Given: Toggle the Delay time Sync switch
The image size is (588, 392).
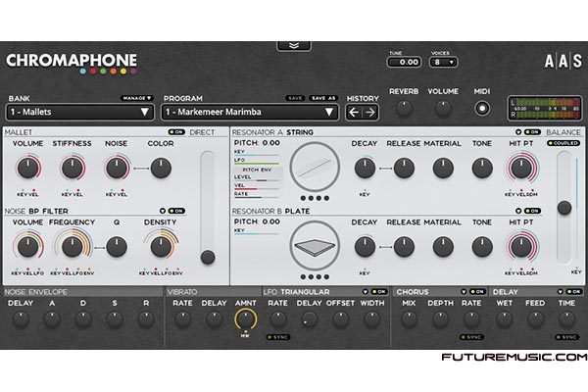Looking at the screenshot, I should tap(567, 337).
